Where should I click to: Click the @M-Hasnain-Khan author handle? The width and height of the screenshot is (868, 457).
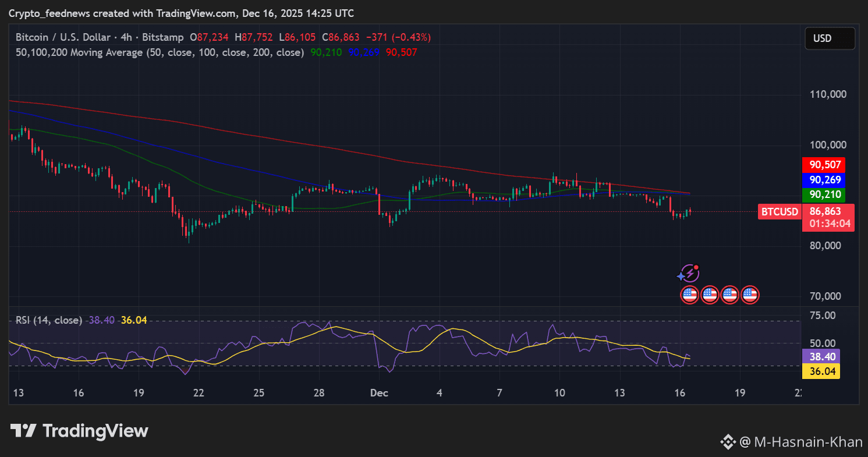pyautogui.click(x=800, y=442)
